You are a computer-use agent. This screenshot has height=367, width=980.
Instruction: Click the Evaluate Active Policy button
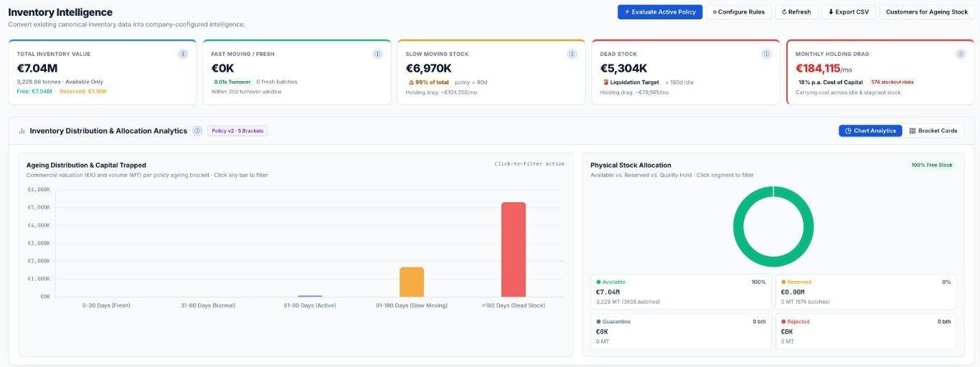(x=660, y=12)
